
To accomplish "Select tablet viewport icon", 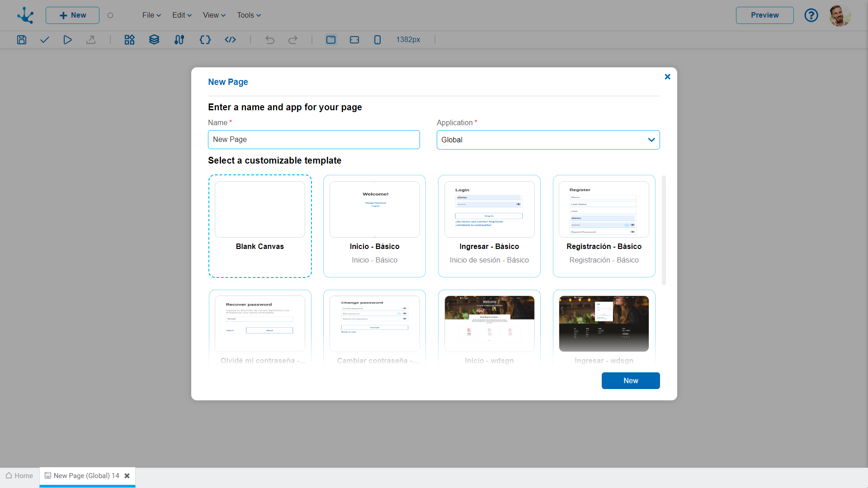I will (354, 40).
